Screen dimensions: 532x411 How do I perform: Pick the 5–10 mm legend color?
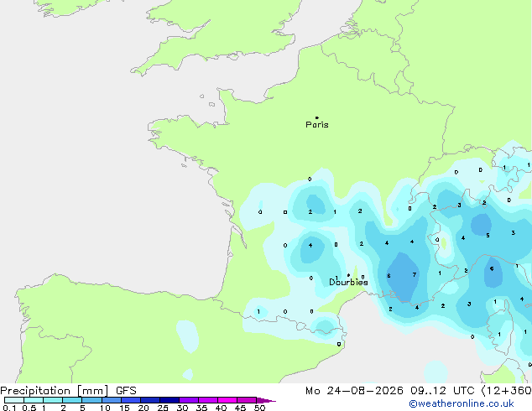tap(91, 400)
